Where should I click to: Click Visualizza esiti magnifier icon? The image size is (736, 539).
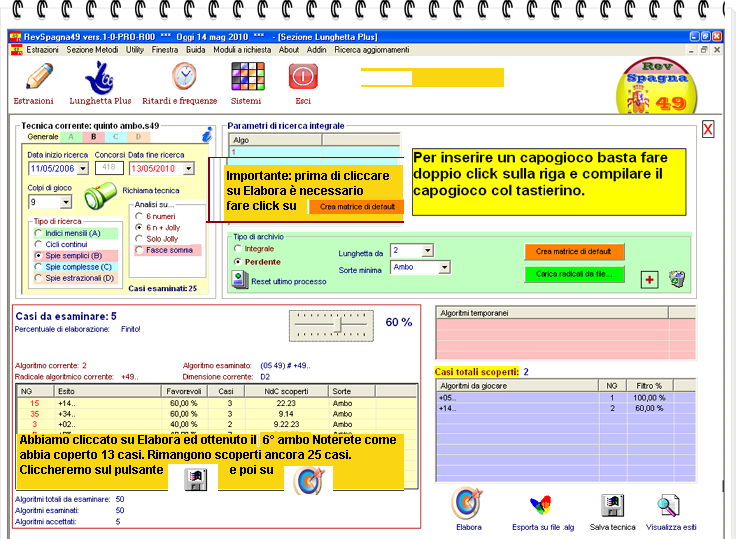coord(668,505)
